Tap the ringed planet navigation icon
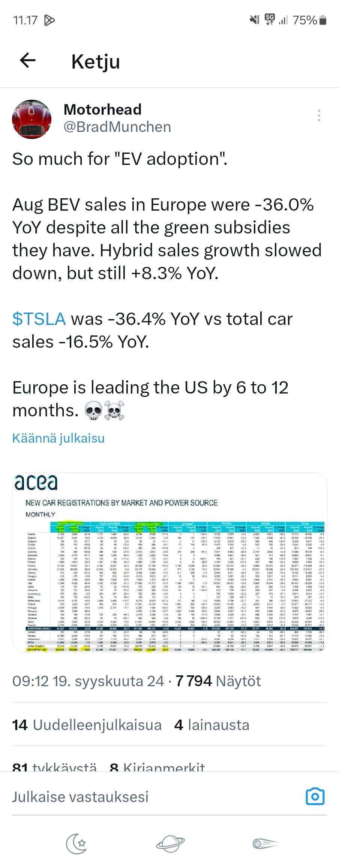This screenshot has width=339, height=868. tap(170, 843)
